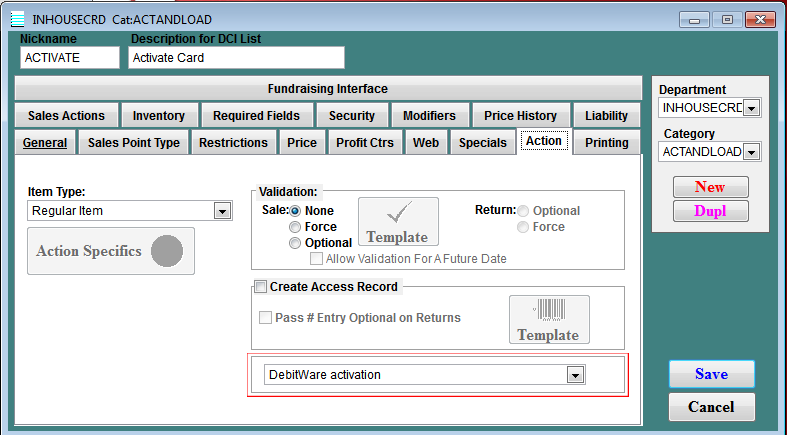Image resolution: width=787 pixels, height=435 pixels.
Task: Toggle Pass # Entry Optional on Returns
Action: 266,318
